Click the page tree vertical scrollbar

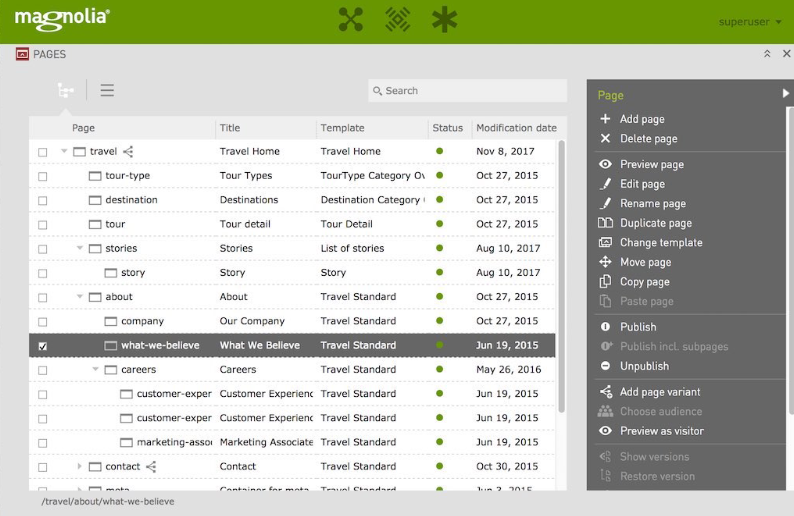(561, 276)
